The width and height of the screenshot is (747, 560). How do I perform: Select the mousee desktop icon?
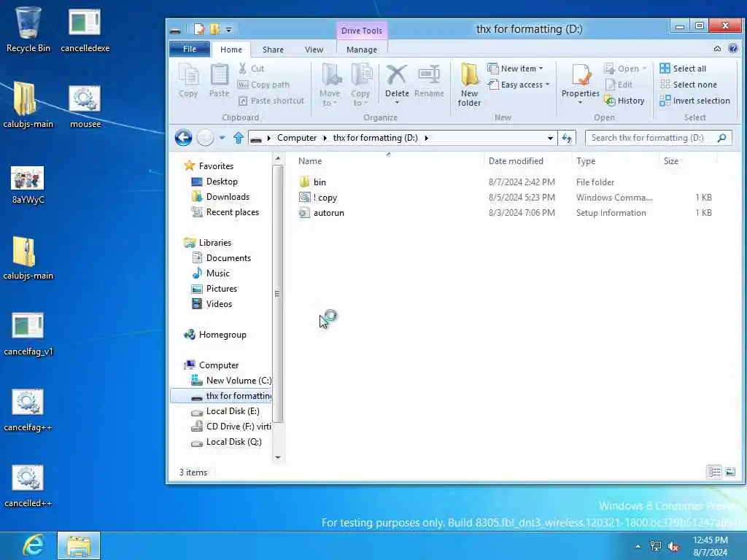[85, 106]
